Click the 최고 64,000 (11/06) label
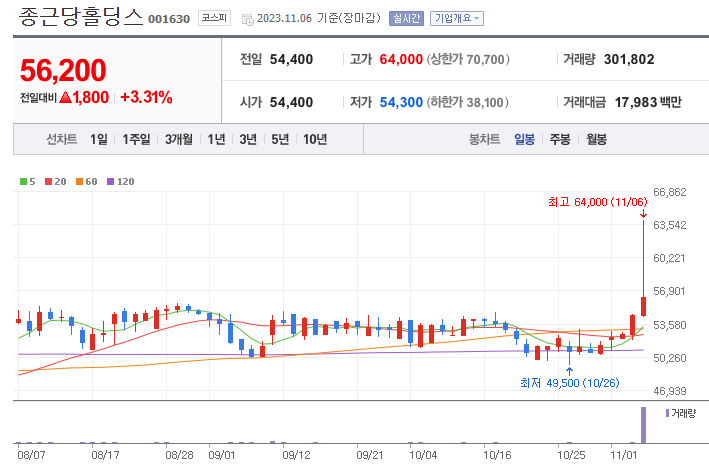 click(598, 202)
